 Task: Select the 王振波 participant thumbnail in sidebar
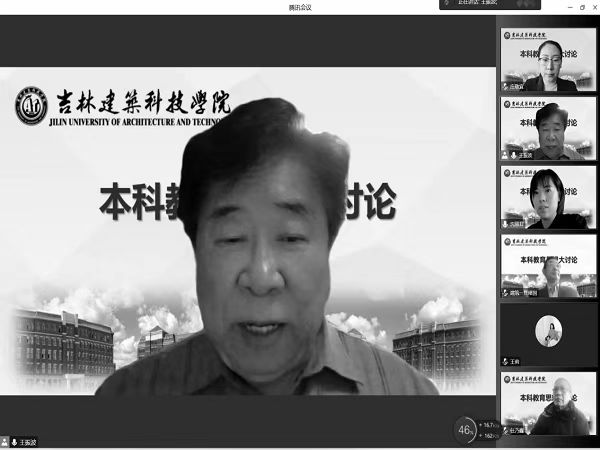548,128
